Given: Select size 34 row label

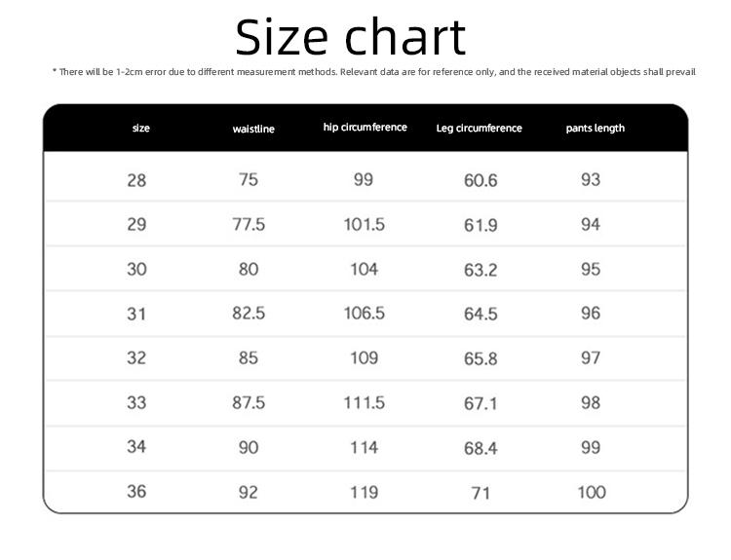Looking at the screenshot, I should click(136, 447).
